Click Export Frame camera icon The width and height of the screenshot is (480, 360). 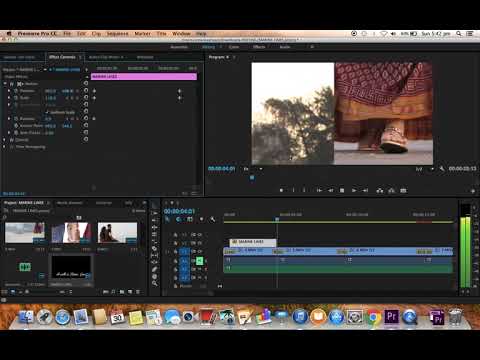(x=403, y=190)
